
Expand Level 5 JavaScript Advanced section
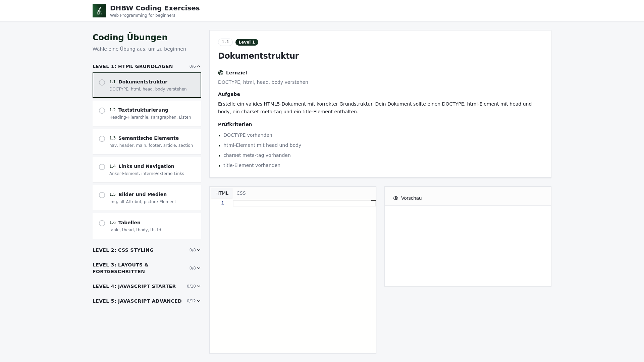pyautogui.click(x=147, y=301)
